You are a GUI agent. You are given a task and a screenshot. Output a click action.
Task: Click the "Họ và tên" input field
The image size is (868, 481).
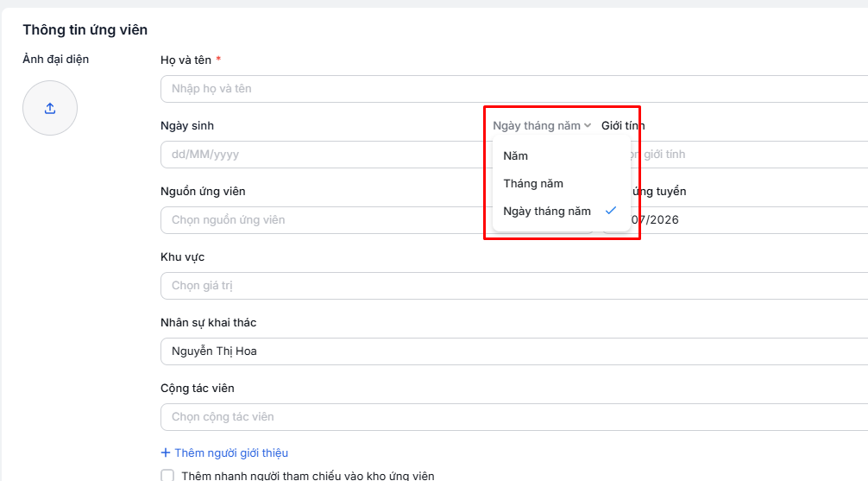(x=514, y=89)
